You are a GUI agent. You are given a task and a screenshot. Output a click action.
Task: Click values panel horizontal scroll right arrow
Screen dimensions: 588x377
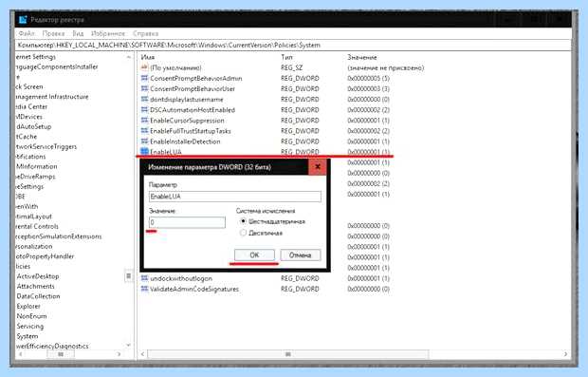tap(566, 354)
